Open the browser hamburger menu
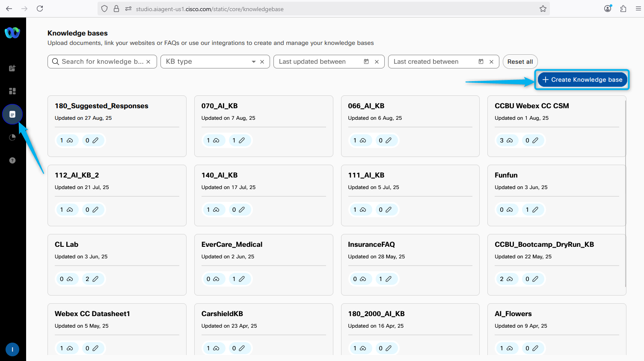The width and height of the screenshot is (644, 361). tap(638, 9)
